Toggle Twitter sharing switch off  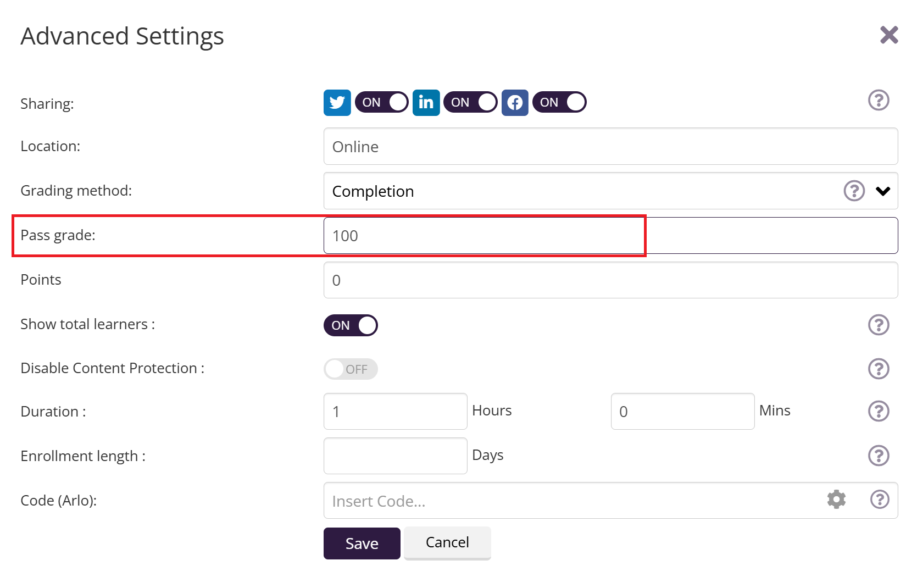click(x=381, y=103)
